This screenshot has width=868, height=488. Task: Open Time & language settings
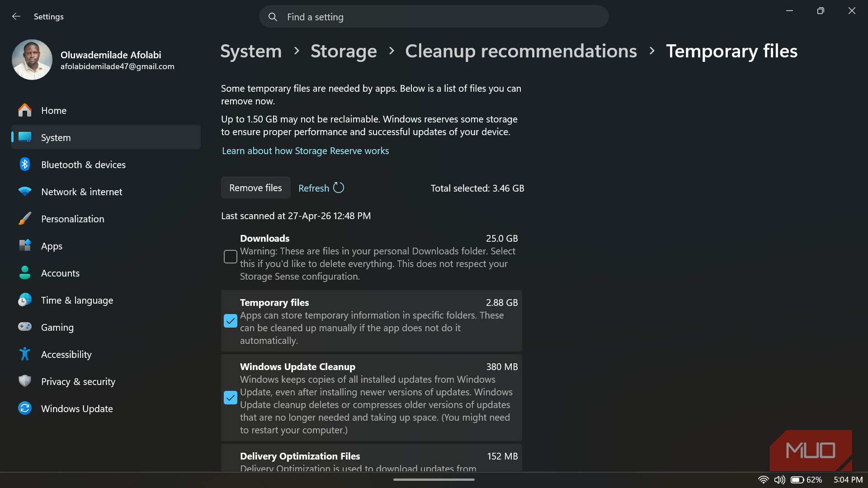[106, 300]
